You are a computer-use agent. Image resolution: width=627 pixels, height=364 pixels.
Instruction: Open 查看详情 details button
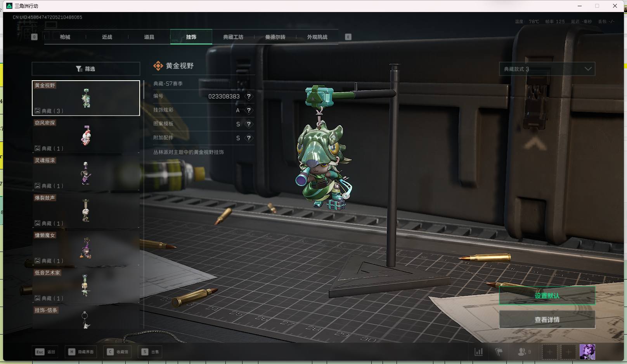[547, 319]
